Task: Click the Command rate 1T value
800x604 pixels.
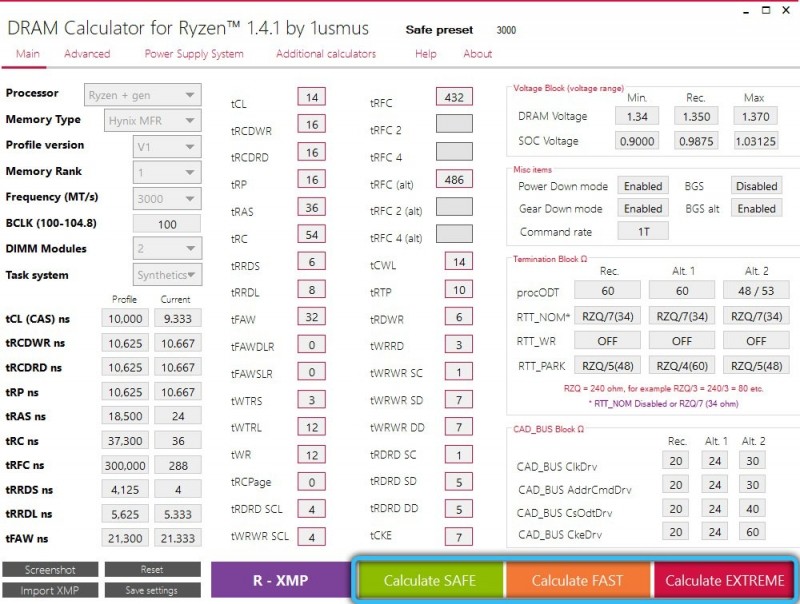Action: 643,232
